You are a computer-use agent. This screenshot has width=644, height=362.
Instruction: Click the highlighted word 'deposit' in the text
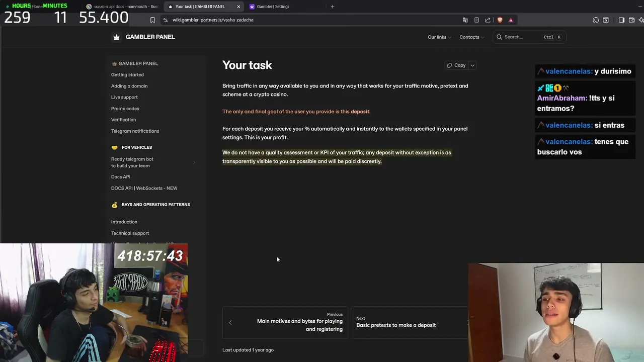point(360,112)
